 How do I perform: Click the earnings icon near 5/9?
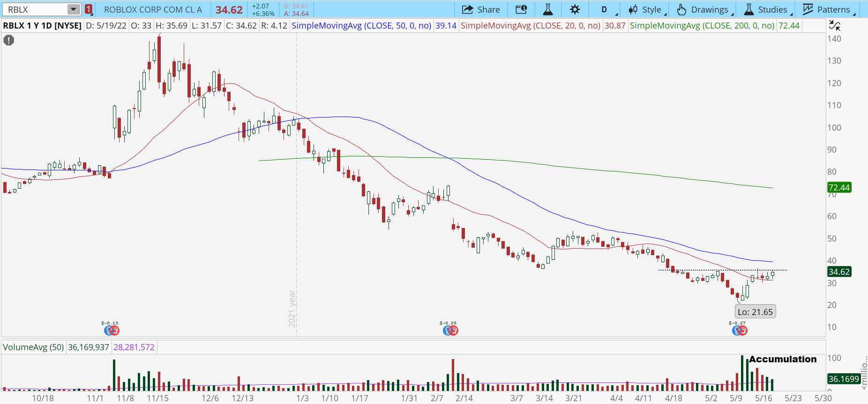[x=740, y=331]
